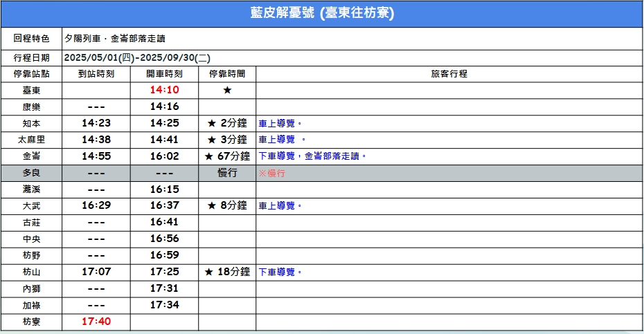The height and width of the screenshot is (334, 644).
Task: Click the ★ 18分鐘 stop duration
Action: coord(227,272)
